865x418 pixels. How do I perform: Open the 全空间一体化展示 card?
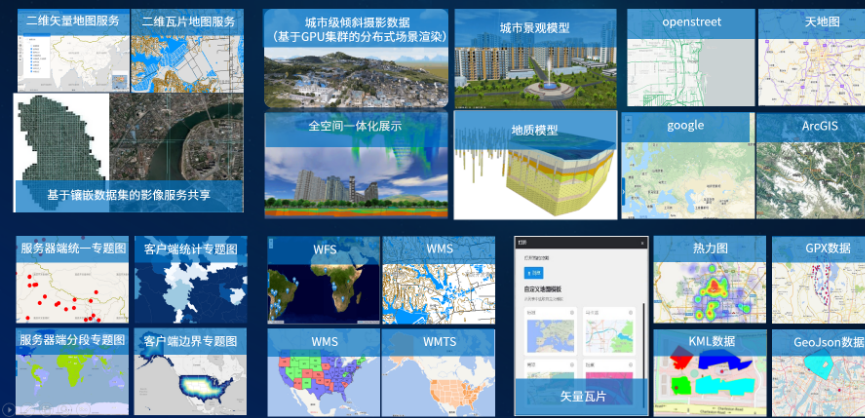click(356, 165)
